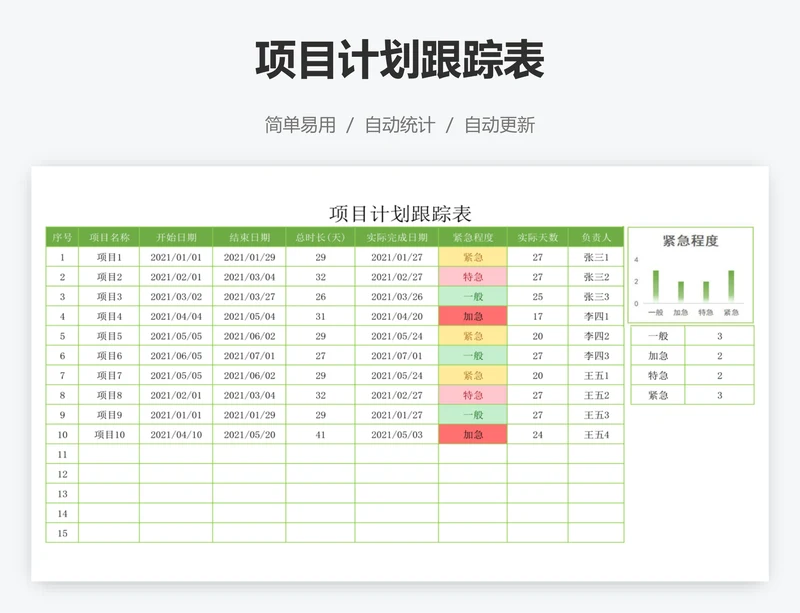Click owner cell 王五1
This screenshot has height=613, width=800.
tap(596, 376)
